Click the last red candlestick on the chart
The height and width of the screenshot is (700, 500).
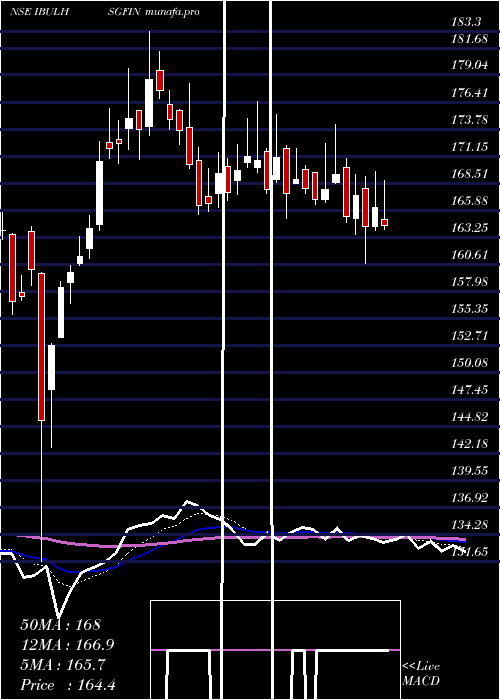384,222
